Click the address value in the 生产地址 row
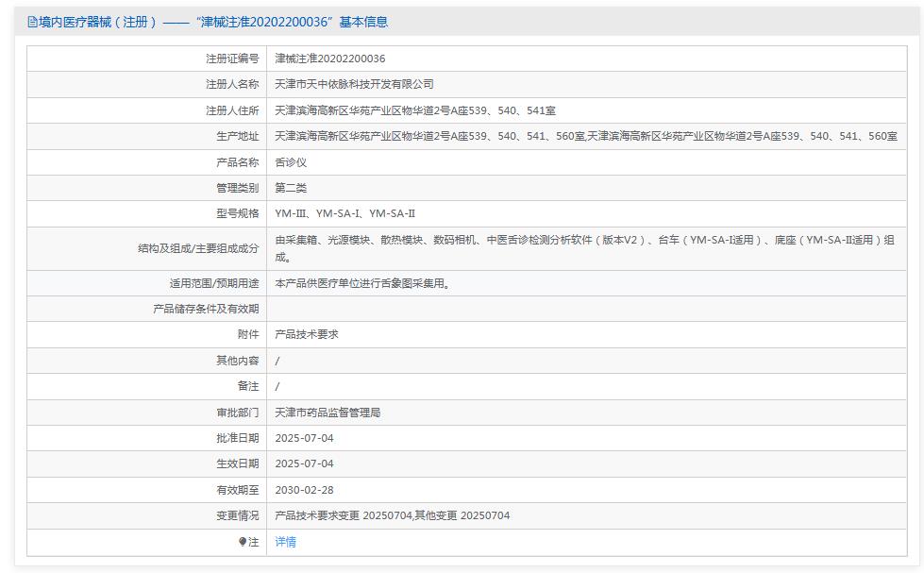Screen dimensions: 924x573 tap(586, 136)
